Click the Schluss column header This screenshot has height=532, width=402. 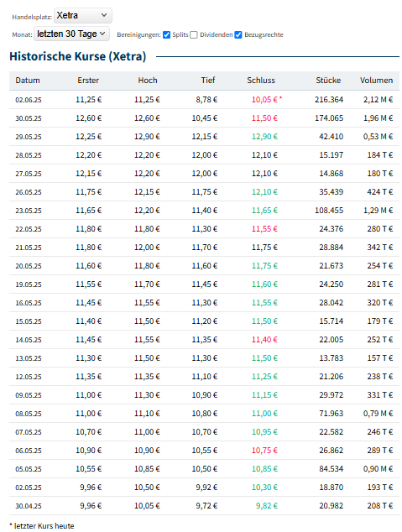(261, 81)
